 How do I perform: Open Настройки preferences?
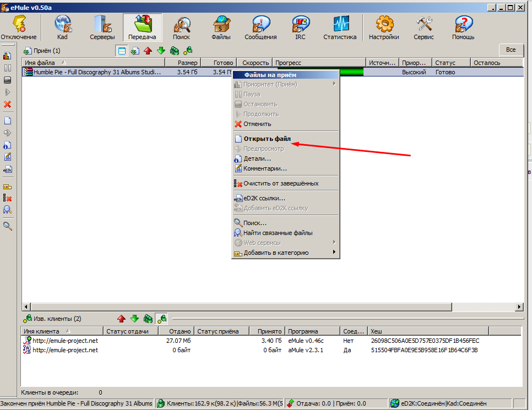[x=384, y=28]
